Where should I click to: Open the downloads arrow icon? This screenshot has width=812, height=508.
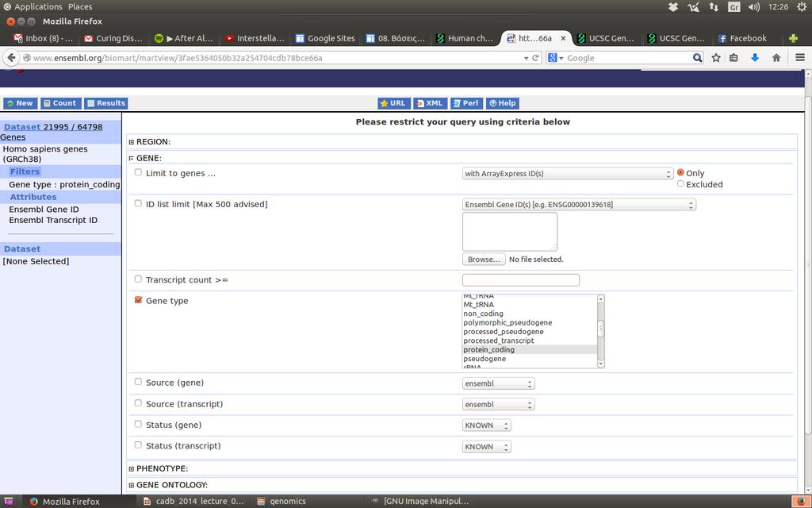(755, 58)
